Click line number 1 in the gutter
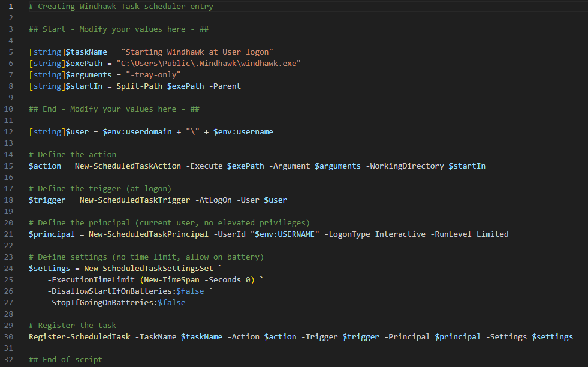The image size is (588, 367). point(11,7)
